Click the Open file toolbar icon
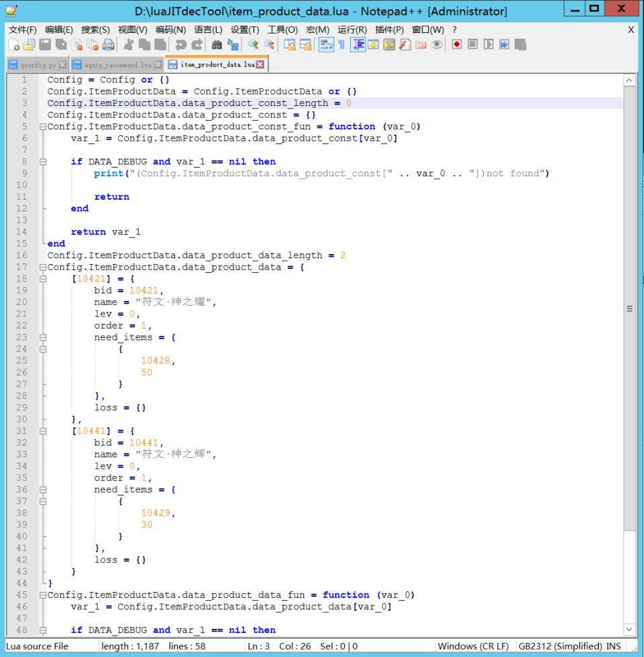644x657 pixels. click(x=29, y=45)
